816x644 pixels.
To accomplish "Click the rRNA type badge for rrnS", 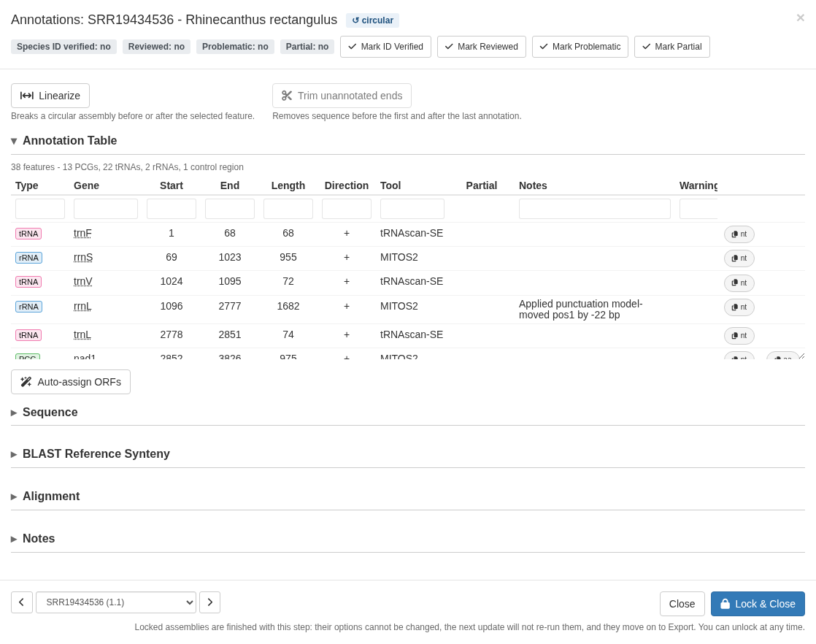I will pos(28,258).
